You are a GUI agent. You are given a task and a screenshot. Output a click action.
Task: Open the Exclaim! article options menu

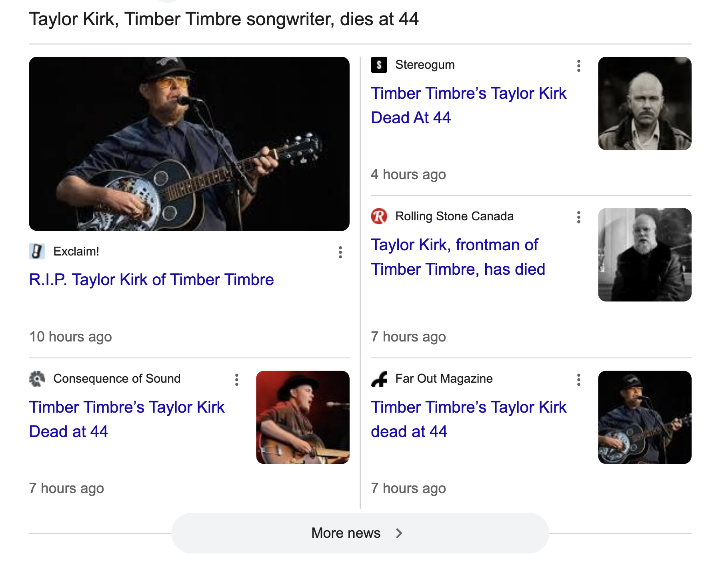coord(340,252)
